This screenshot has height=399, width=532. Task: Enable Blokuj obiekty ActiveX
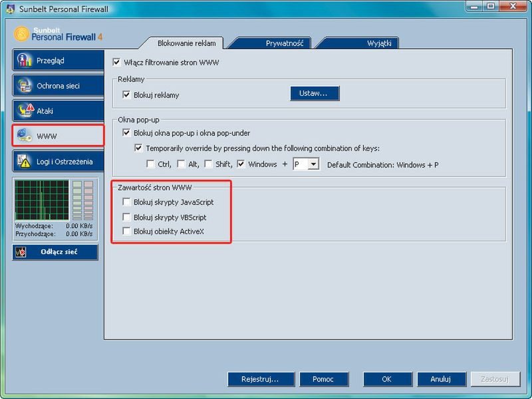(126, 231)
